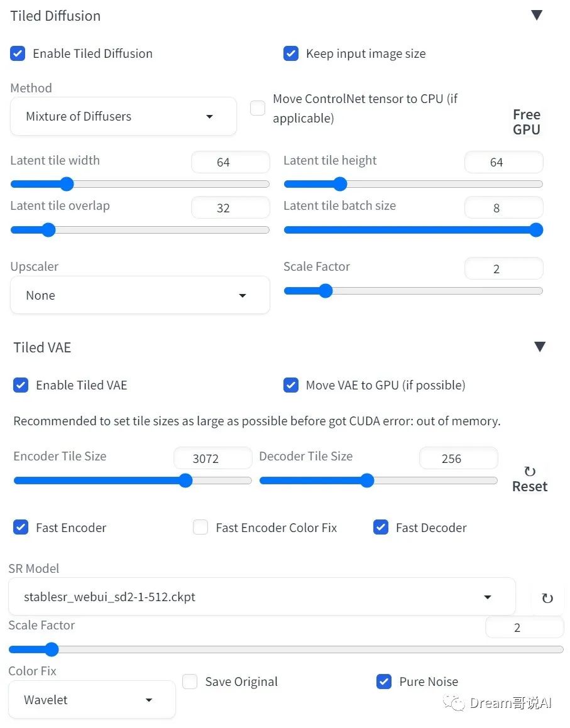Click the Latent tile batch size slider handle

tap(536, 230)
